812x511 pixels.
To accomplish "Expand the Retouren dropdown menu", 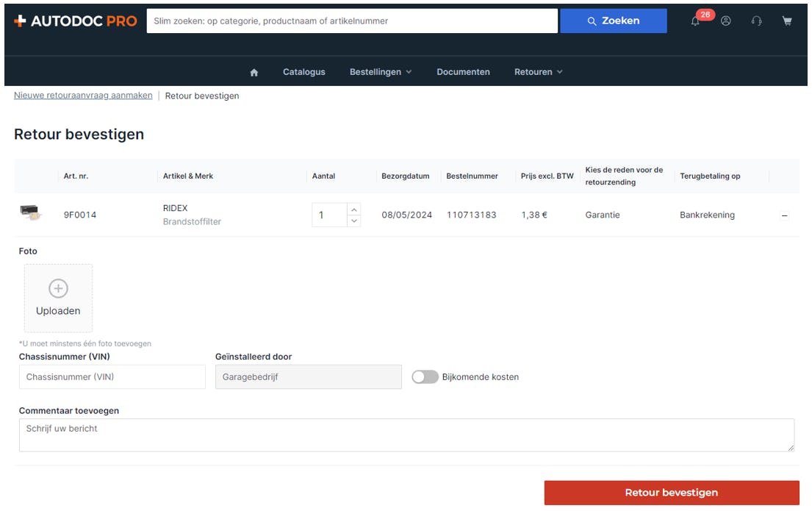I will [538, 72].
